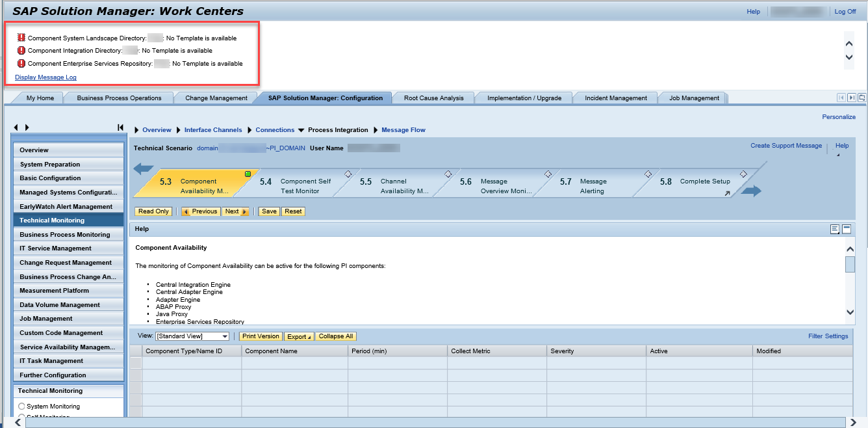
Task: Click status diamond on step 5.8
Action: click(x=743, y=174)
